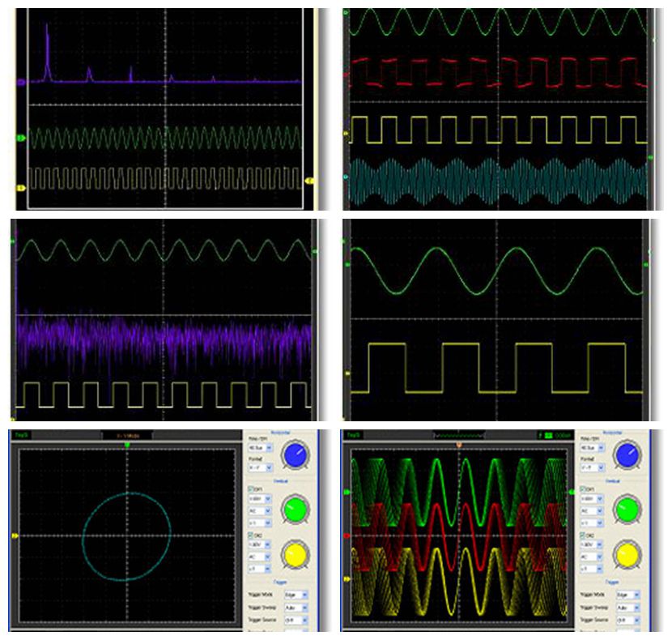672x640 pixels.
Task: Open Trigger Mode Edge dropdown in the circle-trace window
Action: (x=296, y=595)
